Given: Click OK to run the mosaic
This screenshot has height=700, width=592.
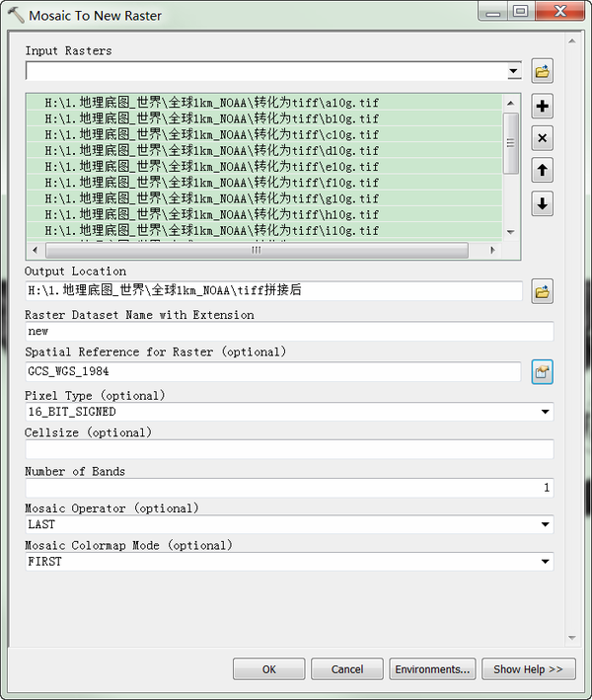Looking at the screenshot, I should (x=269, y=669).
